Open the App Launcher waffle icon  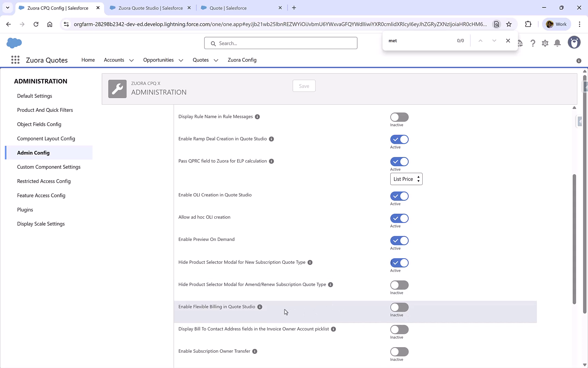[15, 60]
